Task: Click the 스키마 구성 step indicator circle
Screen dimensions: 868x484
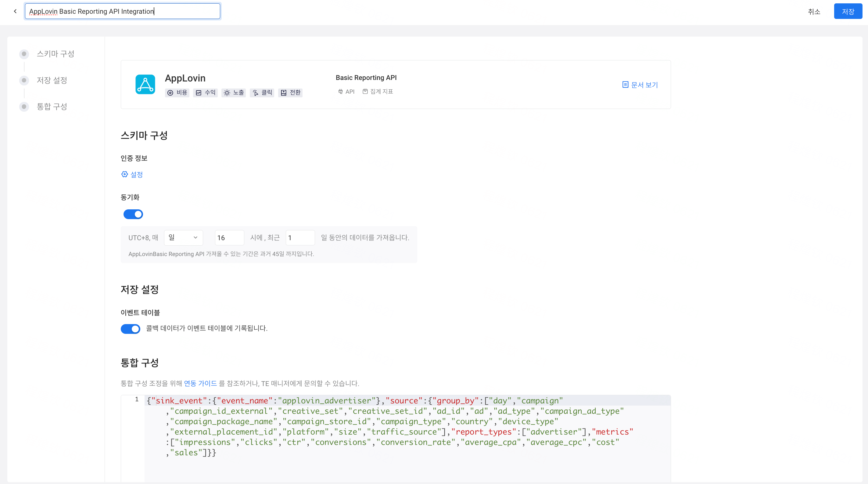Action: (x=23, y=54)
